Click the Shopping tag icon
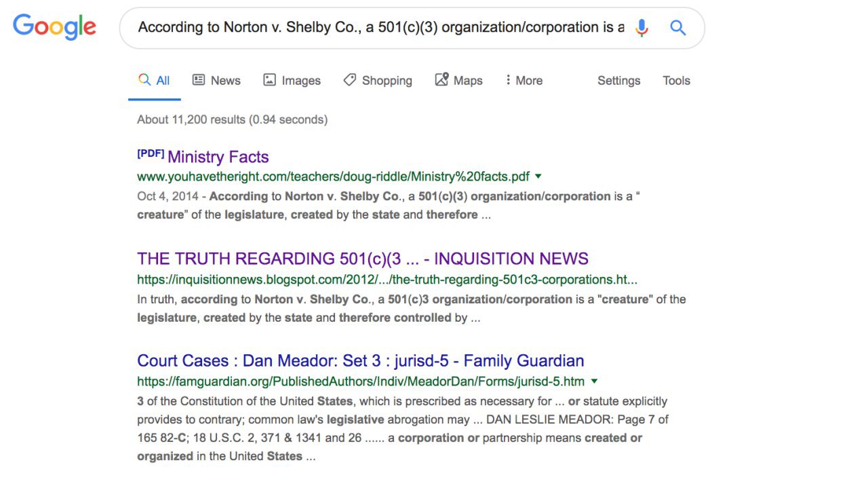This screenshot has height=490, width=868. pos(349,80)
